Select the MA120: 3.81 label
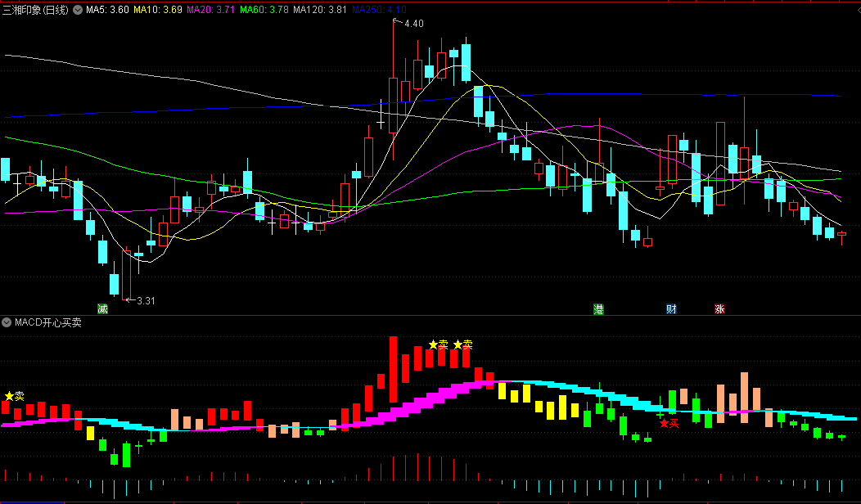 [319, 10]
